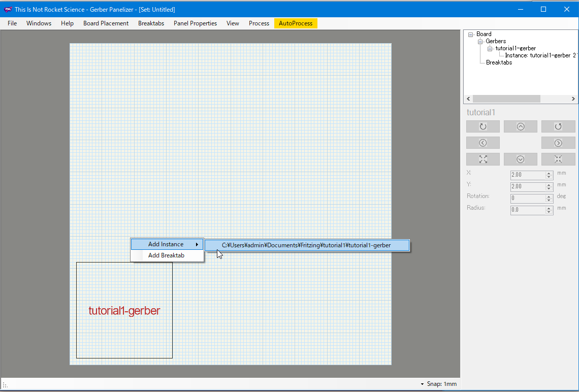Click the PNL app icon in title bar
579x392 pixels.
click(8, 9)
